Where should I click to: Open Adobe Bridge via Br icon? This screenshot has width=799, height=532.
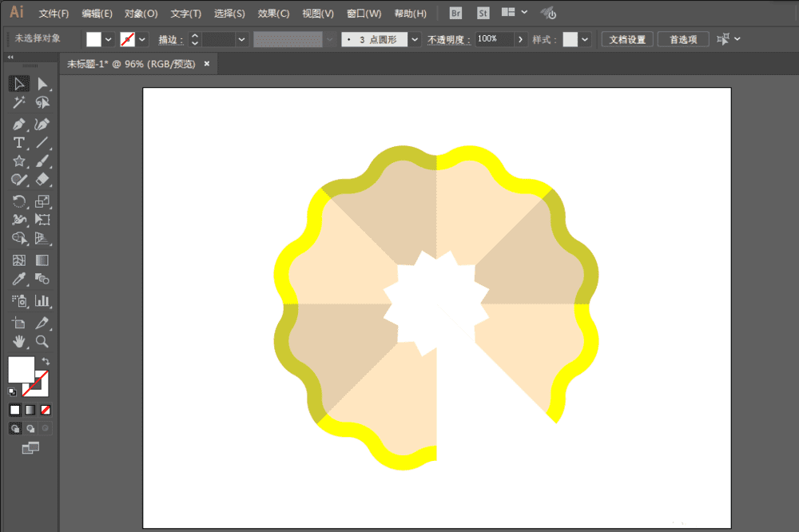click(x=455, y=13)
